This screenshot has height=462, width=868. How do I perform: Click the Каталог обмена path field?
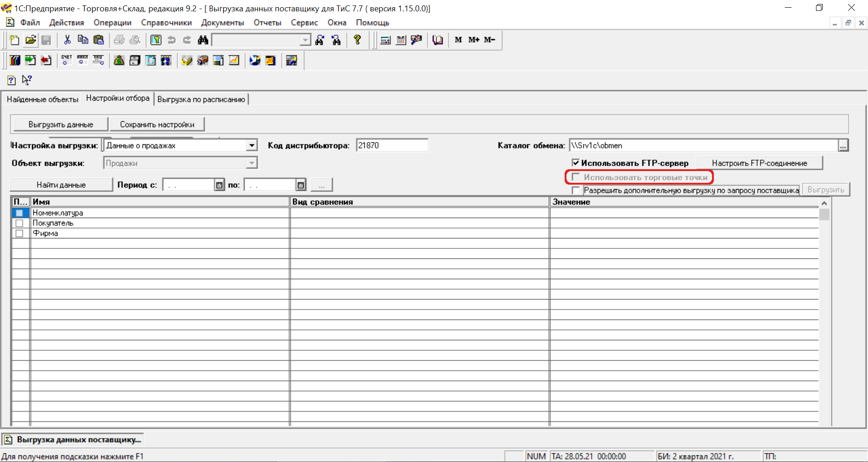pyautogui.click(x=703, y=145)
